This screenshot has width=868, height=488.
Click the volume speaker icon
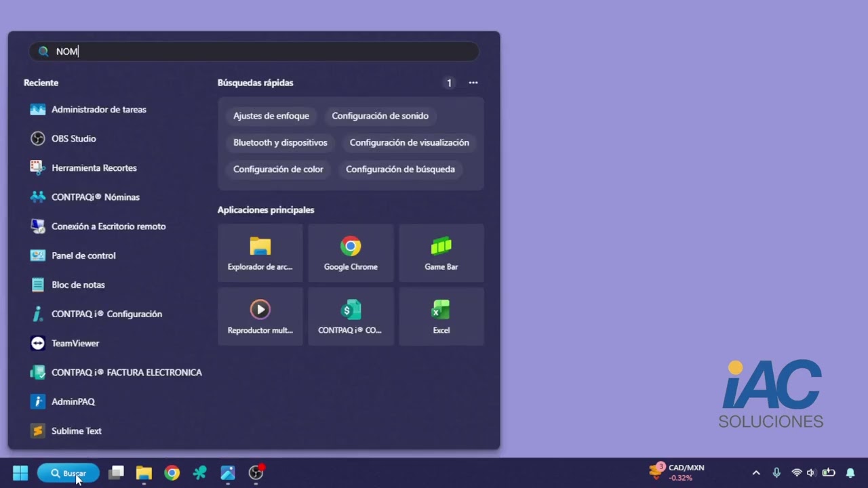click(x=811, y=473)
